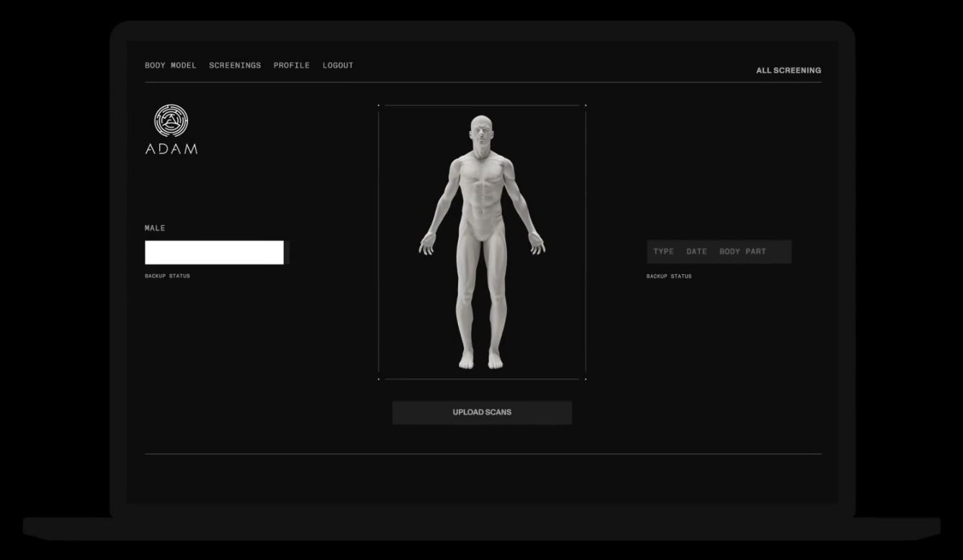Screen dimensions: 963x560
Task: Select the All Screening link
Action: [x=788, y=71]
